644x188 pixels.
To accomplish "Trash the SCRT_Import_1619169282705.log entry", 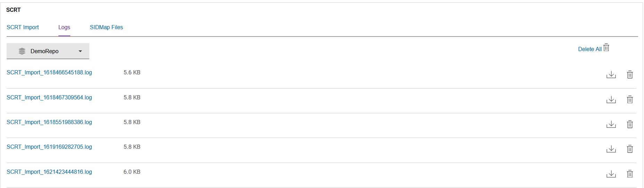I will (630, 149).
